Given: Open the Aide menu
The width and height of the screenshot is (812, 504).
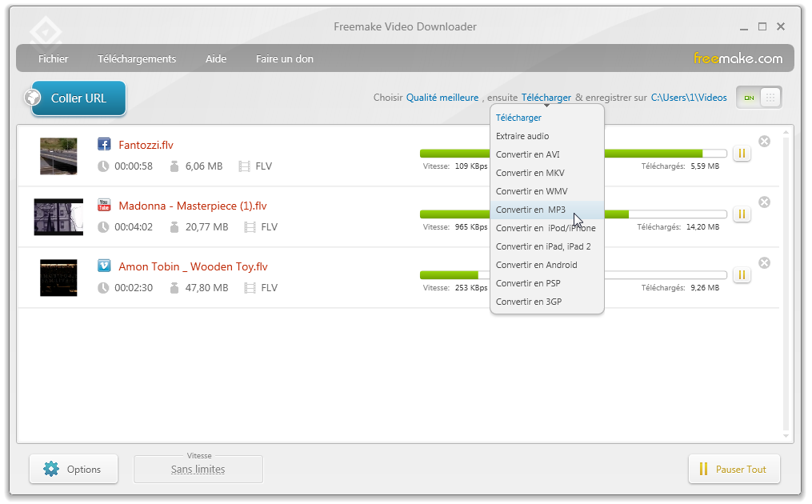Looking at the screenshot, I should click(x=216, y=58).
